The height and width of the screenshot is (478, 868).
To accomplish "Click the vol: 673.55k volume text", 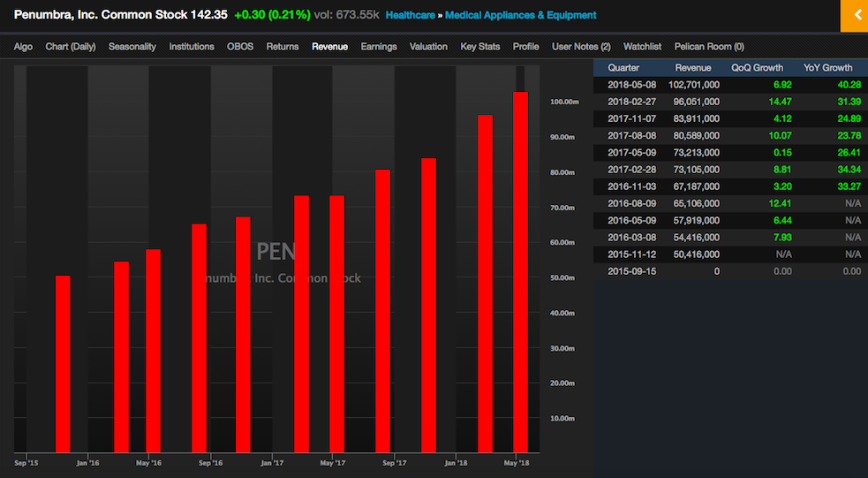I will [346, 15].
